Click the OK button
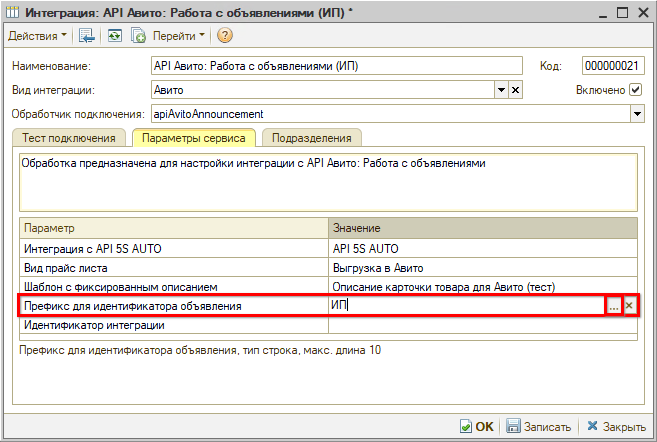This screenshot has width=657, height=442. coord(477,426)
